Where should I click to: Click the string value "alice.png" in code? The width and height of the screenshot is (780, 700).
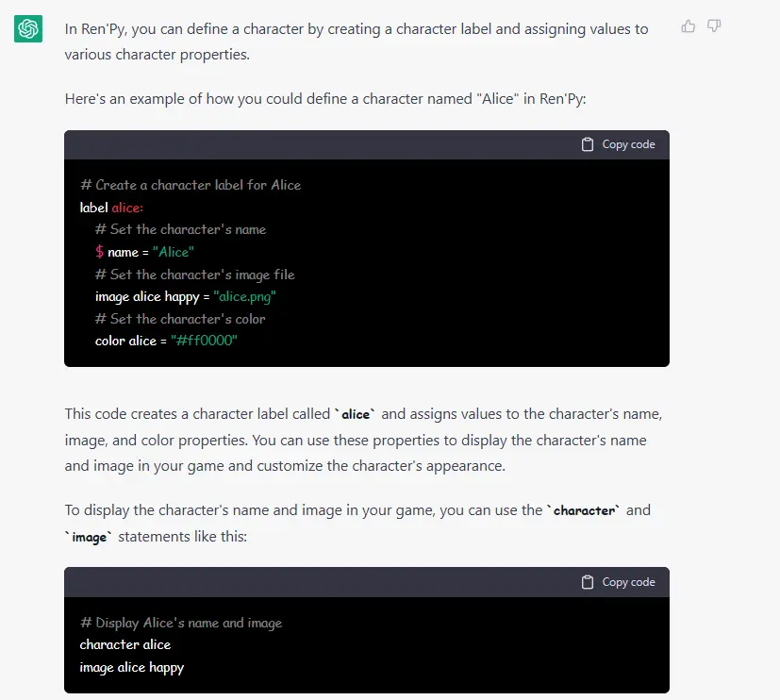tap(244, 297)
